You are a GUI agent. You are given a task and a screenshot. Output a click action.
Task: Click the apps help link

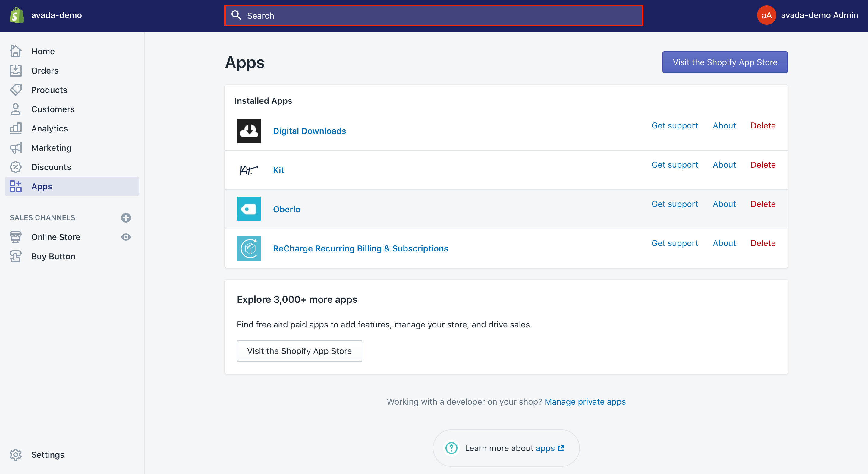pos(549,448)
